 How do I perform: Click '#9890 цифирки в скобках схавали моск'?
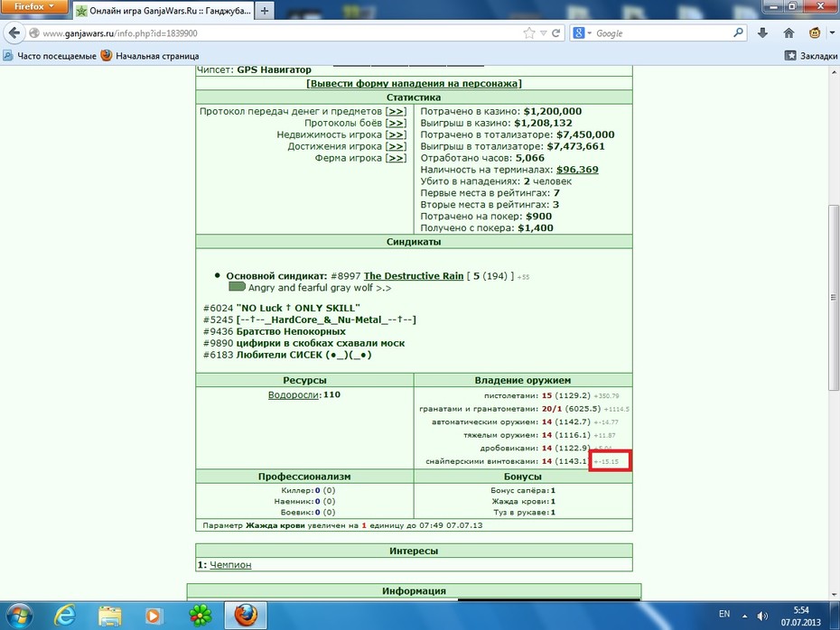tap(303, 344)
